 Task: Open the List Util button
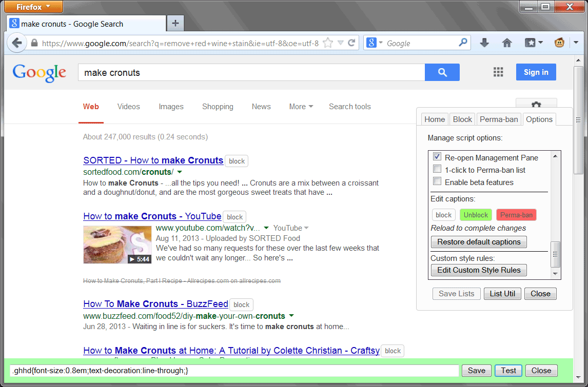pyautogui.click(x=502, y=294)
